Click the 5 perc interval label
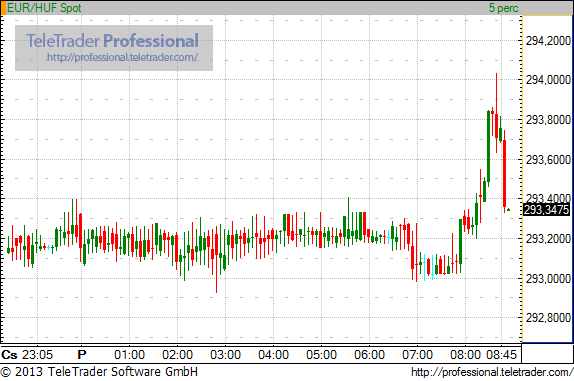This screenshot has width=574, height=381. point(504,8)
